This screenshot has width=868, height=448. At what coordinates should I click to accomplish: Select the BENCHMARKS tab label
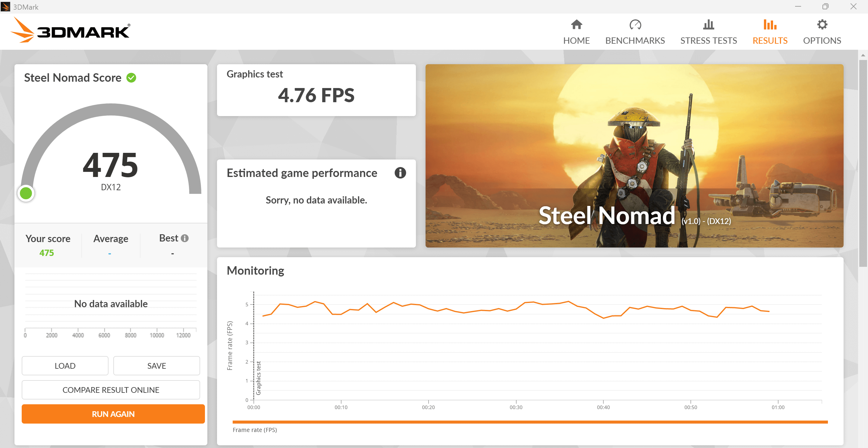pos(635,40)
